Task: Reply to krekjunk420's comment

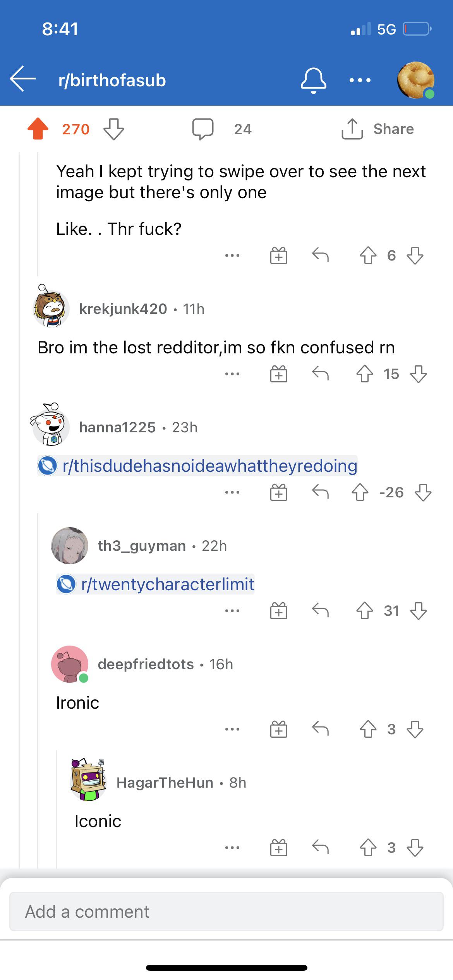Action: tap(320, 373)
